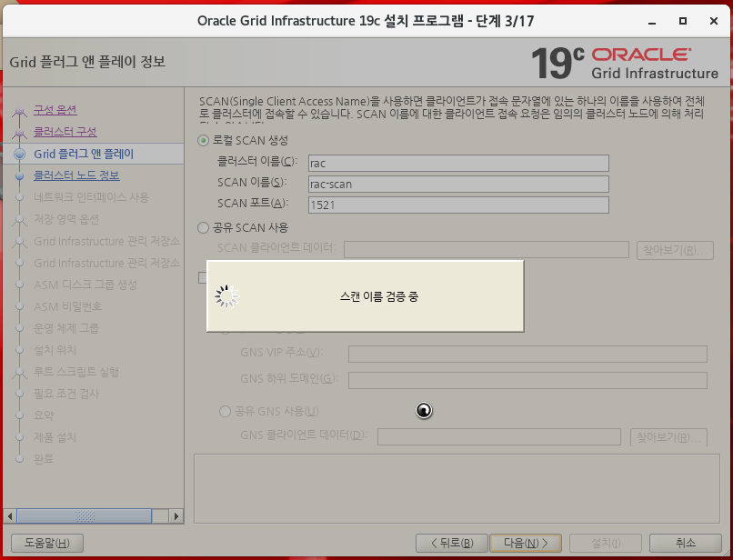Maximize the installer window
The width and height of the screenshot is (733, 560).
(x=683, y=21)
